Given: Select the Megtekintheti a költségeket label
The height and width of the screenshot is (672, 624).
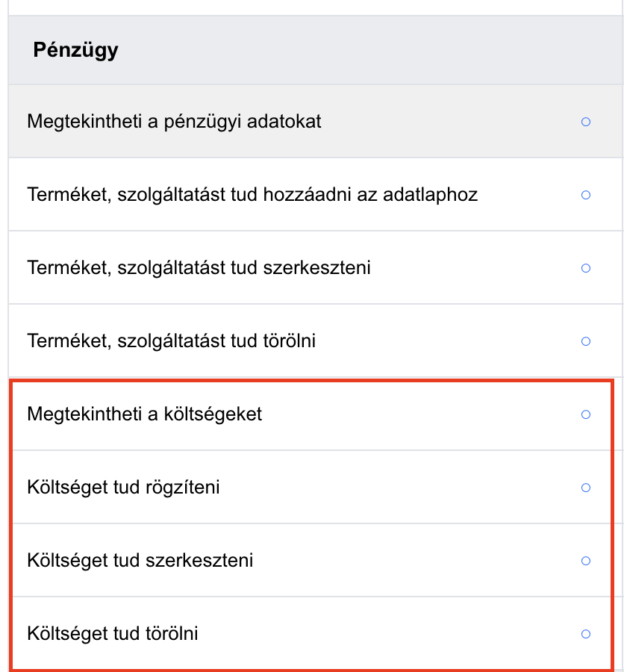Looking at the screenshot, I should tap(144, 414).
